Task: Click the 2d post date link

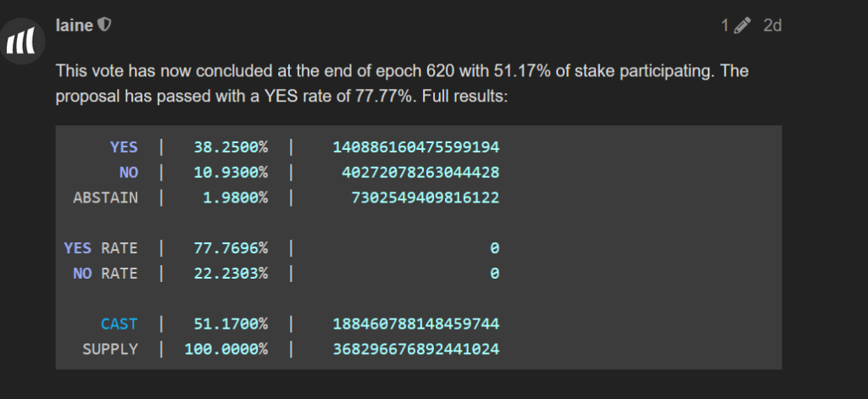Action: [772, 25]
